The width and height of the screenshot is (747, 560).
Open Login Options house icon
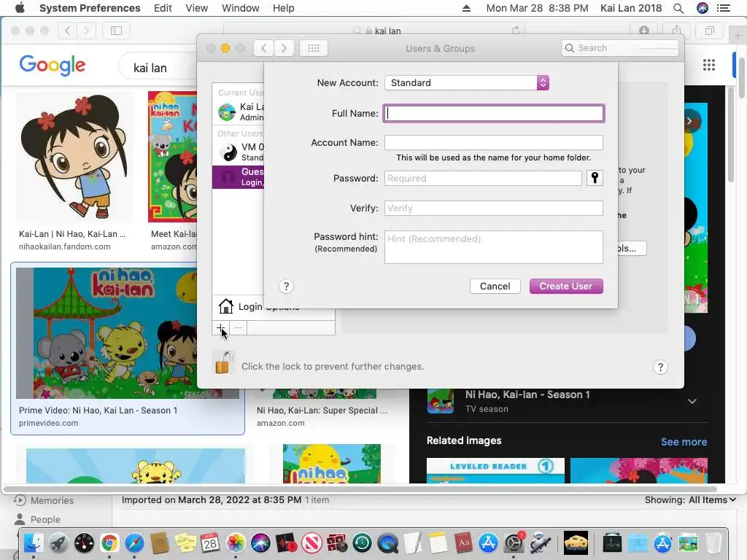point(226,306)
